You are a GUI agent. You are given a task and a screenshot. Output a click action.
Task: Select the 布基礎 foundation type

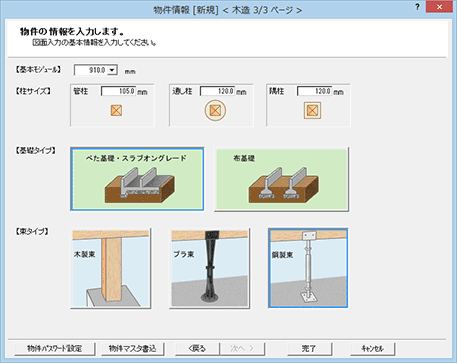pyautogui.click(x=282, y=179)
